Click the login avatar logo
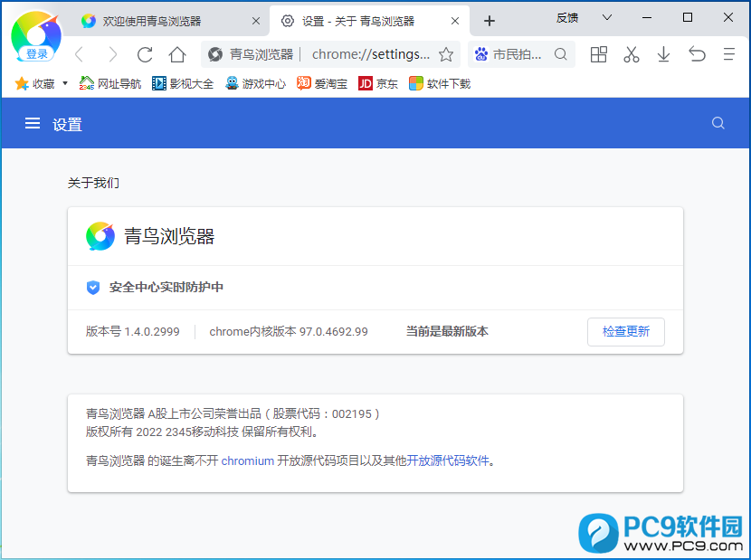 (x=36, y=36)
